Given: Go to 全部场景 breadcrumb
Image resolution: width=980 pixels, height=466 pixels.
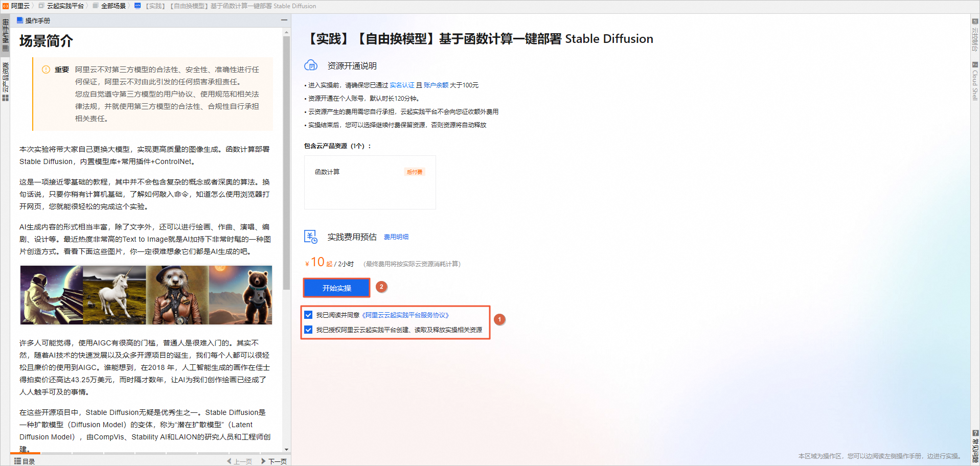Looking at the screenshot, I should 113,6.
